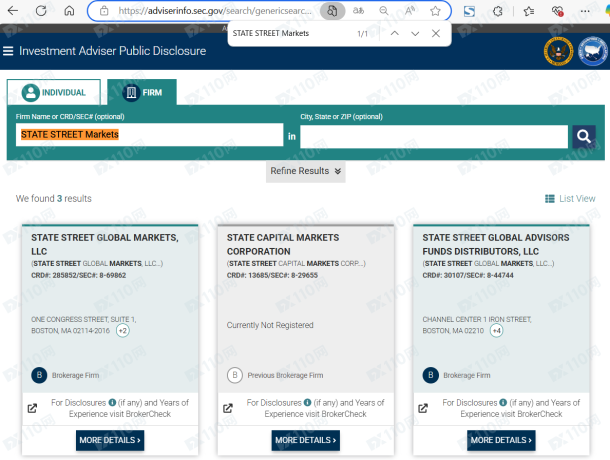
Task: Switch to List View
Action: pyautogui.click(x=570, y=199)
